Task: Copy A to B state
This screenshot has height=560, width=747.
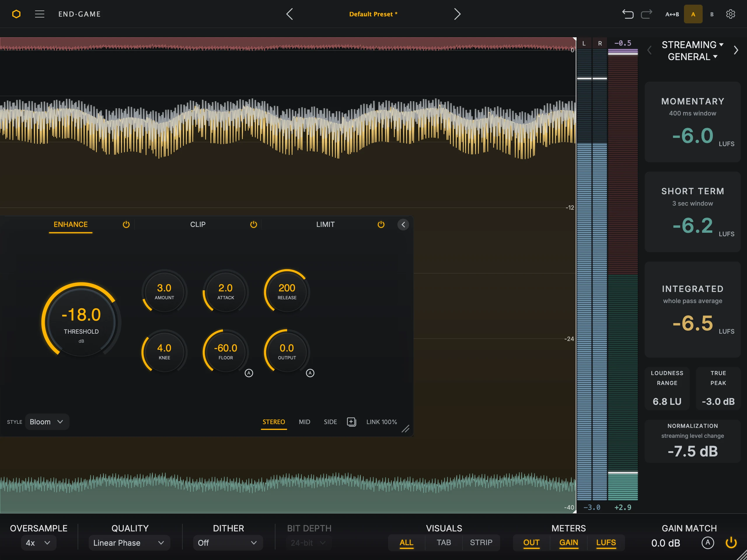Action: coord(672,14)
